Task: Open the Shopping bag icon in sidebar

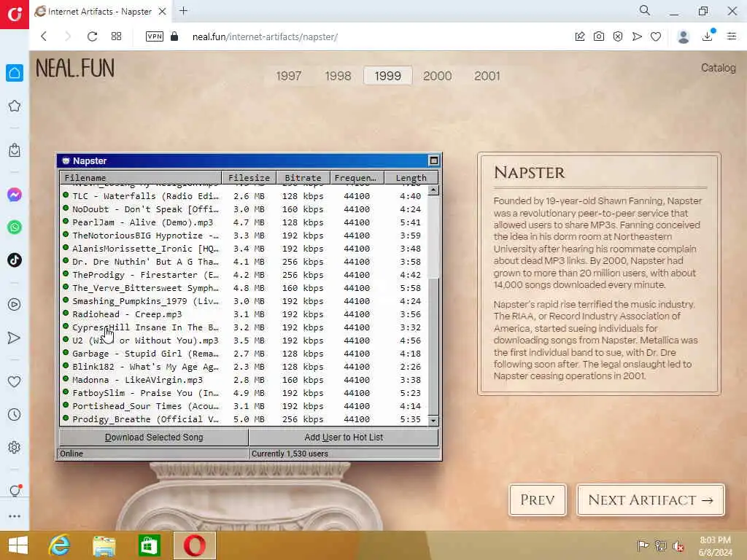Action: pos(15,150)
